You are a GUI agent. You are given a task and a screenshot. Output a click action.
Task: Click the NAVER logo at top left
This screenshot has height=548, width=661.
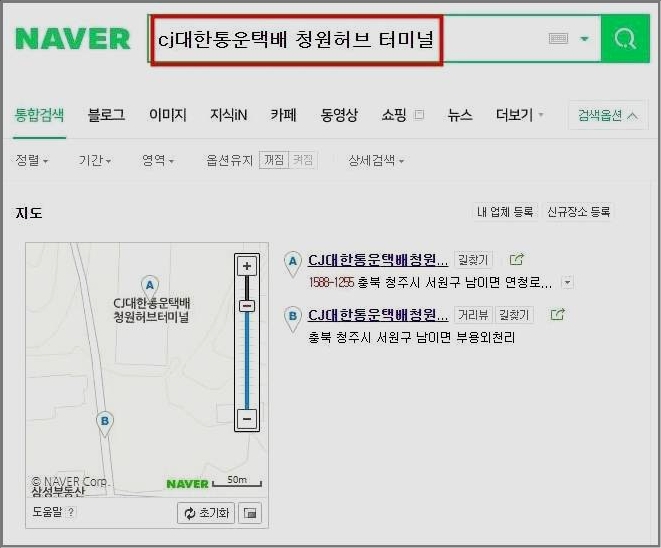[x=73, y=39]
